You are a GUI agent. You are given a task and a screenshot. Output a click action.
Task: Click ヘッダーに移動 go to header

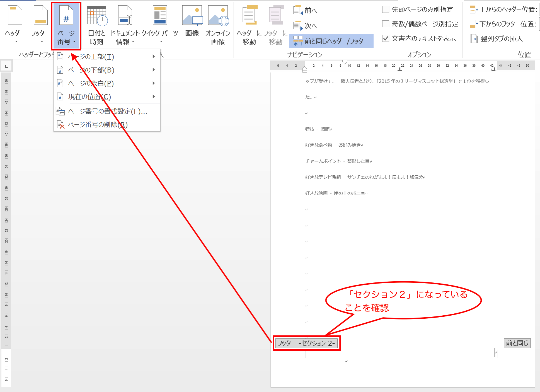(x=249, y=25)
